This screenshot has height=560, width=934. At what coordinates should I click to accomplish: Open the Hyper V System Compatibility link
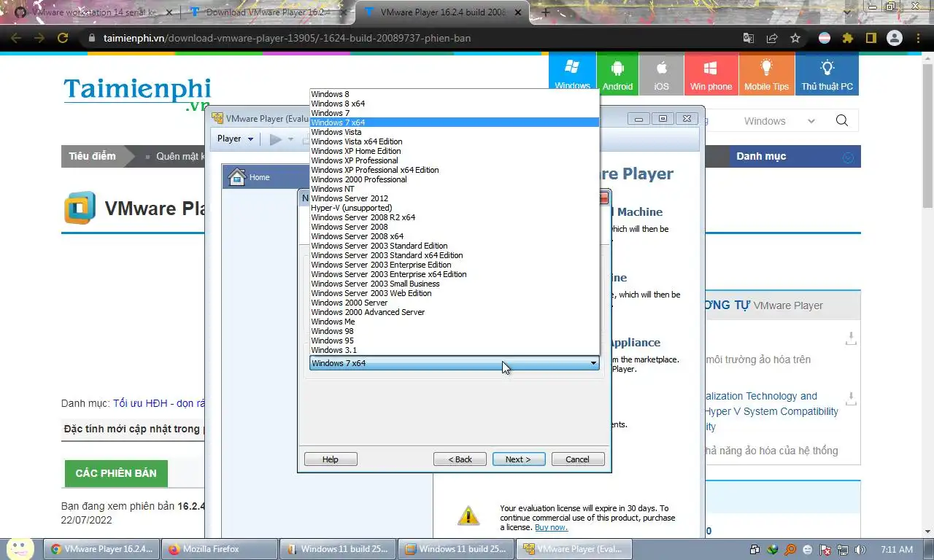[771, 411]
